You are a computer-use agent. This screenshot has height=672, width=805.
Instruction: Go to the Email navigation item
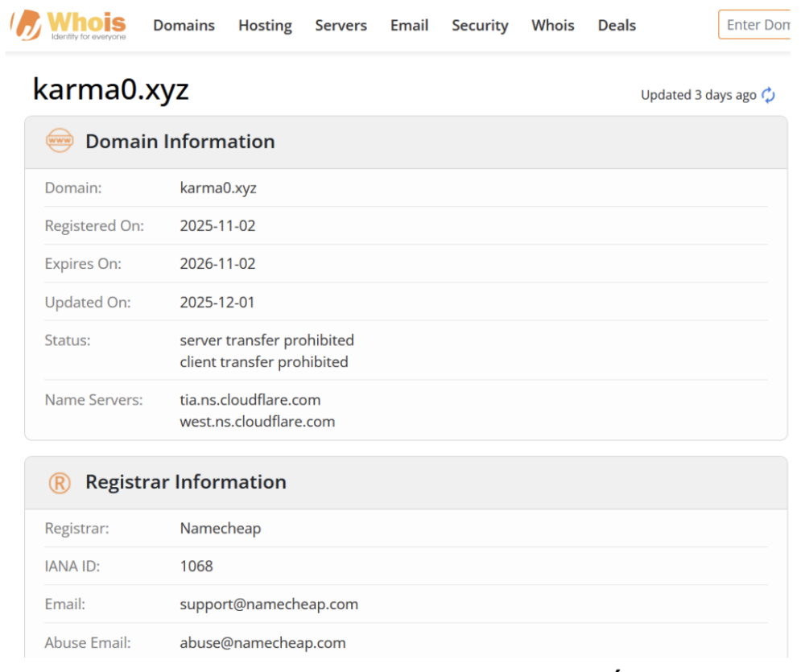(x=409, y=25)
